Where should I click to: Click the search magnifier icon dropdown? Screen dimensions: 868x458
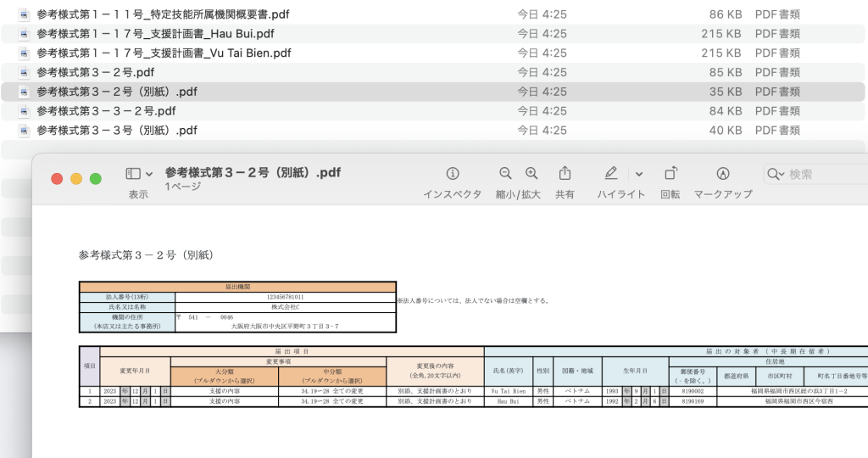pos(776,175)
